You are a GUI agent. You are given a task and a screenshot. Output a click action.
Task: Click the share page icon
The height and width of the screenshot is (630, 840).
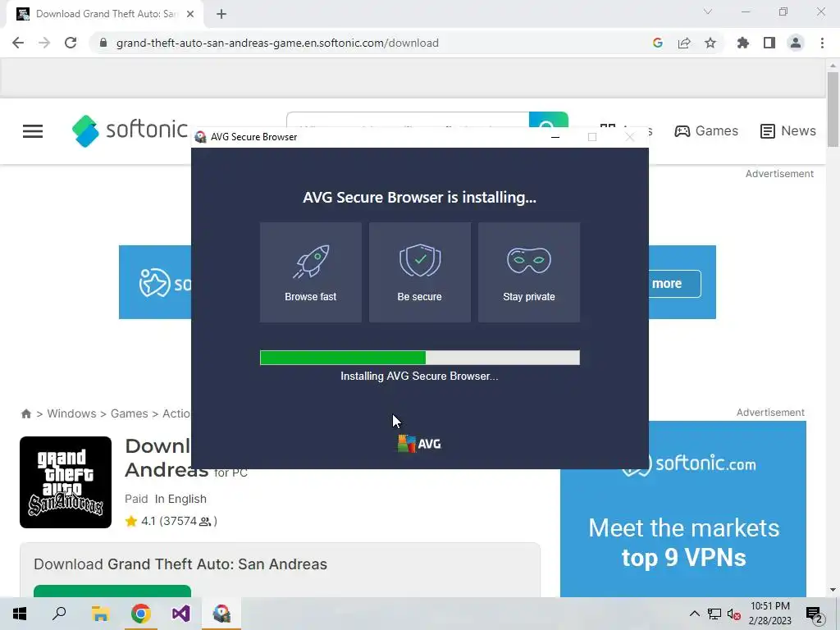click(x=684, y=43)
